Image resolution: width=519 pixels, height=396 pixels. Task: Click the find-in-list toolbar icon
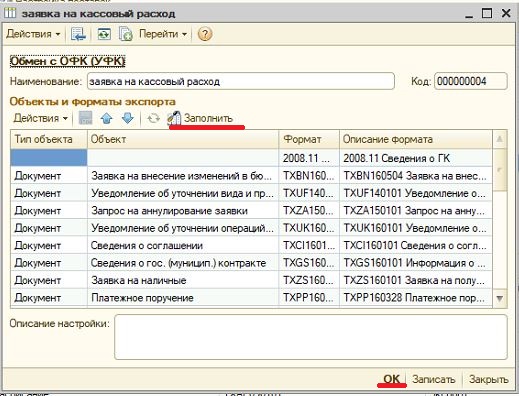(x=78, y=34)
